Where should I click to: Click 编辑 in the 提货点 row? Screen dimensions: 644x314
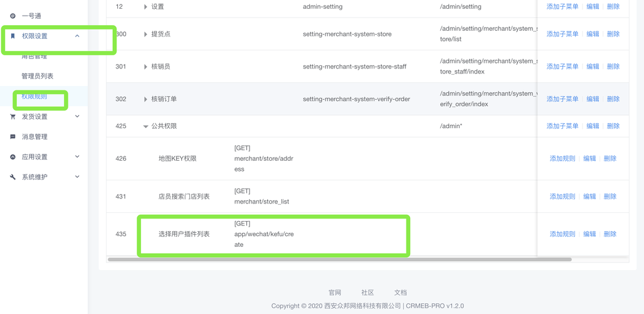point(593,34)
